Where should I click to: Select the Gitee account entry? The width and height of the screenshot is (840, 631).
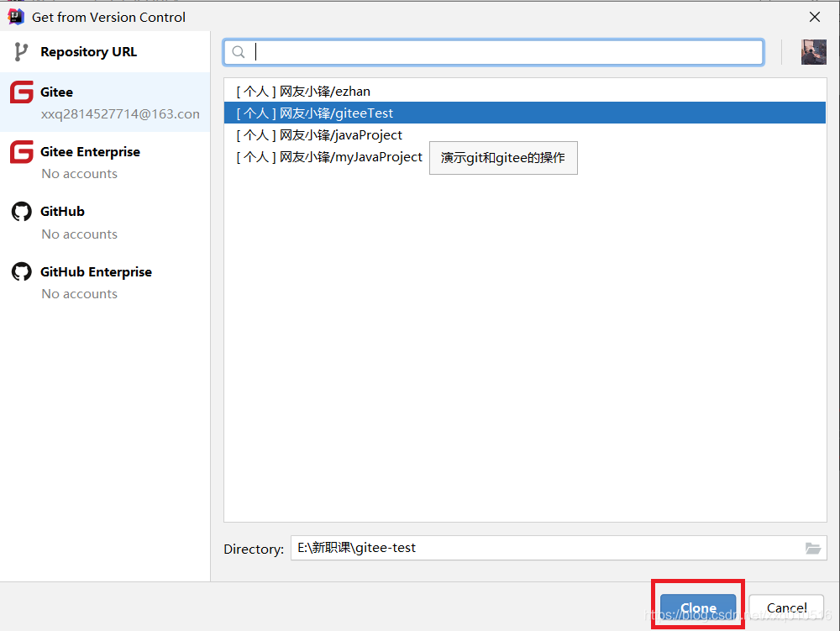[x=105, y=102]
